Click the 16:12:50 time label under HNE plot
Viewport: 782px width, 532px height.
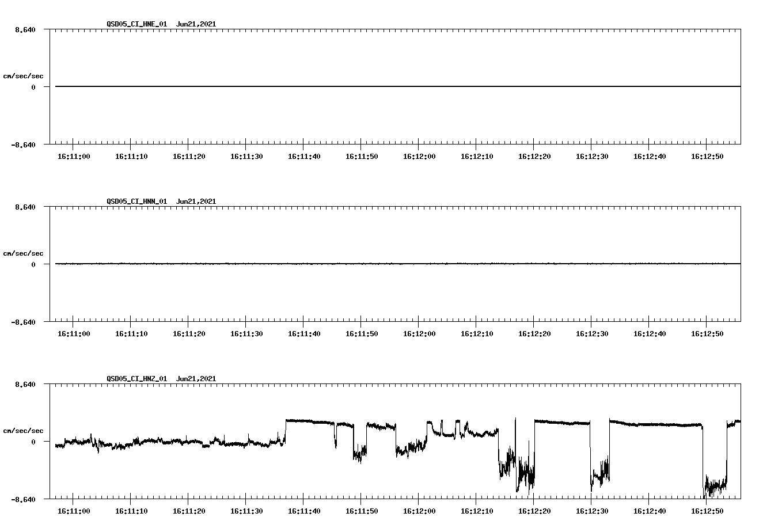pos(707,157)
